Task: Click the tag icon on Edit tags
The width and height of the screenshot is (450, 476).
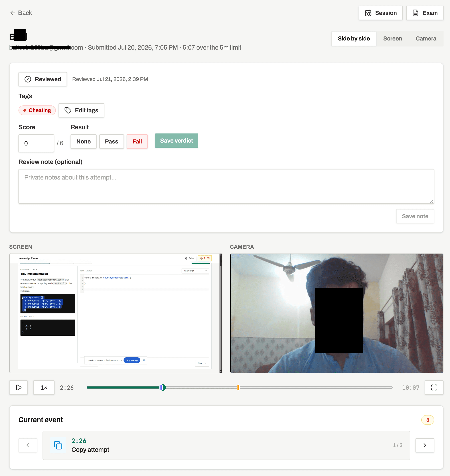Action: (x=68, y=110)
